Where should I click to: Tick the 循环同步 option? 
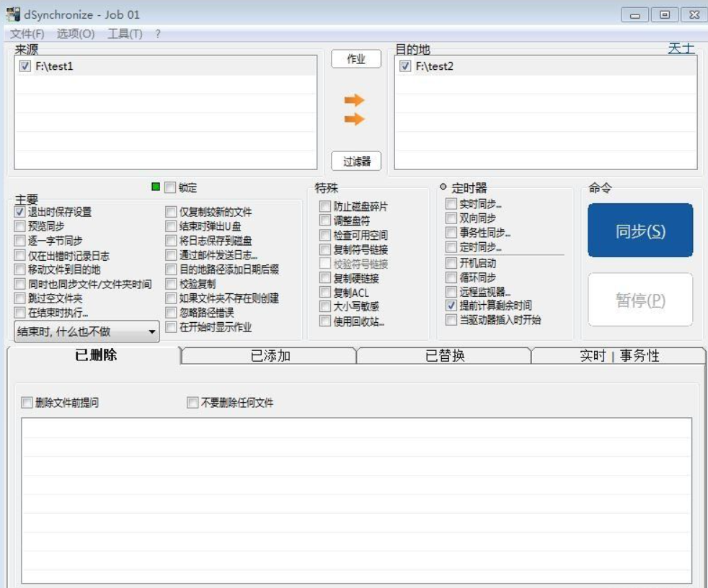tap(451, 277)
